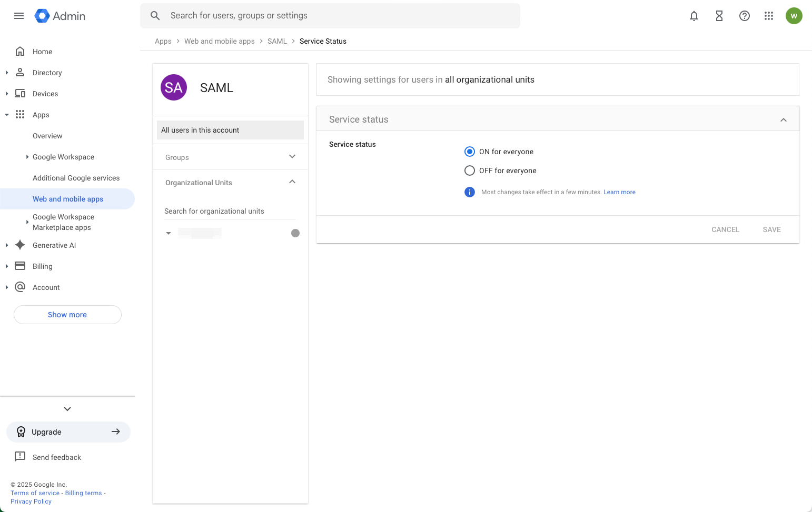This screenshot has height=512, width=812.
Task: Click the Devices sidebar icon
Action: point(19,93)
